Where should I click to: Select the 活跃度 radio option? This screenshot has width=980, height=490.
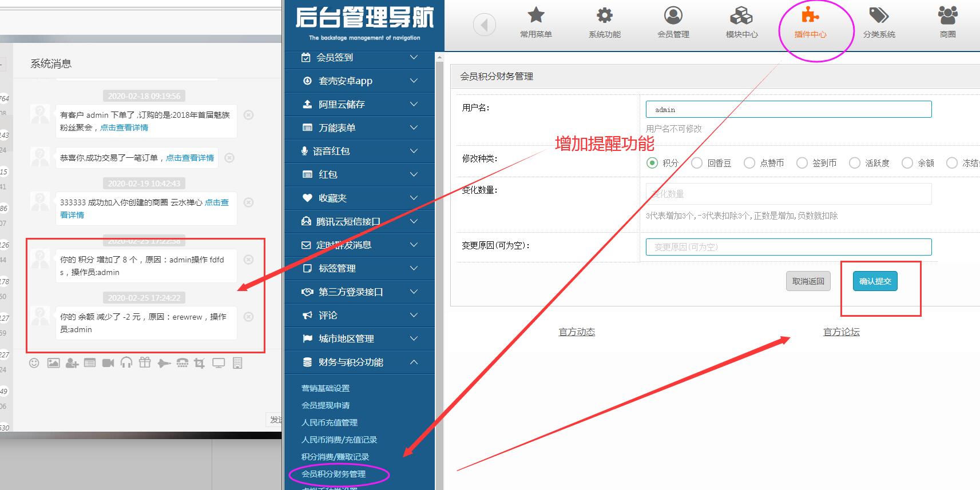coord(855,163)
